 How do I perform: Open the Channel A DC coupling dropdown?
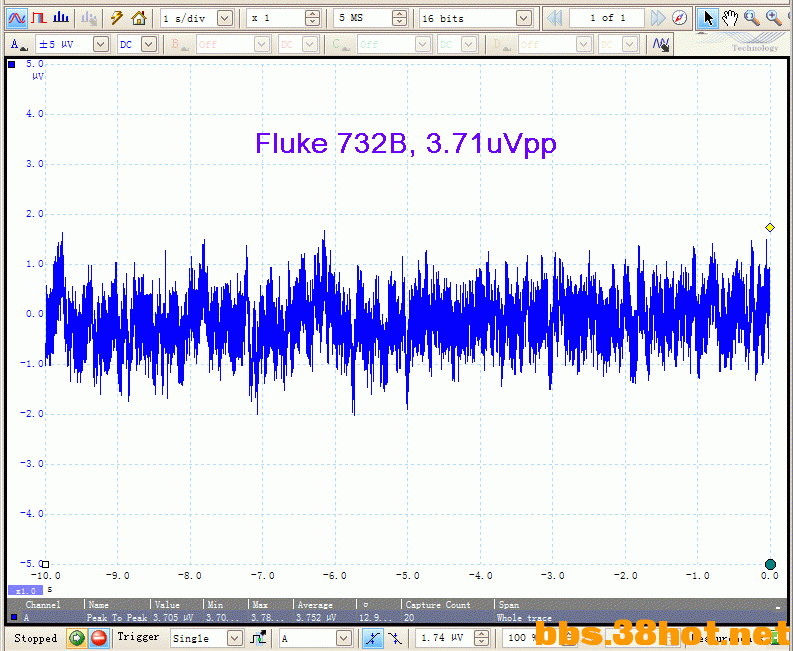coord(149,45)
